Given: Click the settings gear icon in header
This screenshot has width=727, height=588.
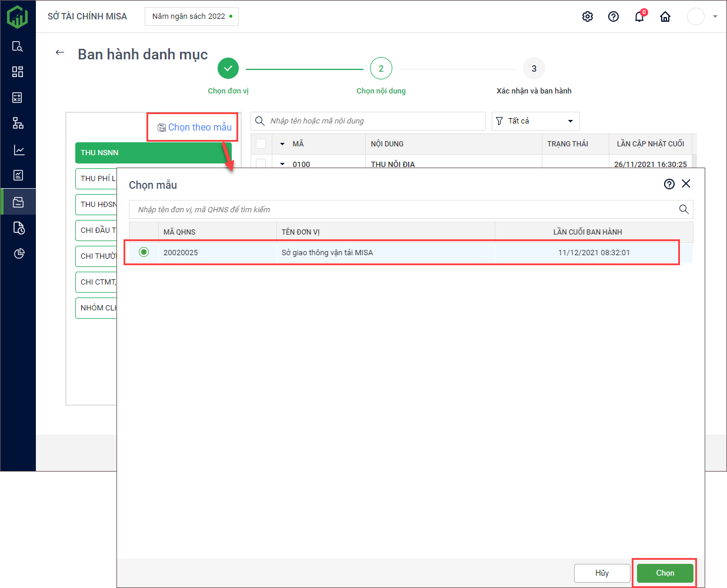Looking at the screenshot, I should [587, 16].
